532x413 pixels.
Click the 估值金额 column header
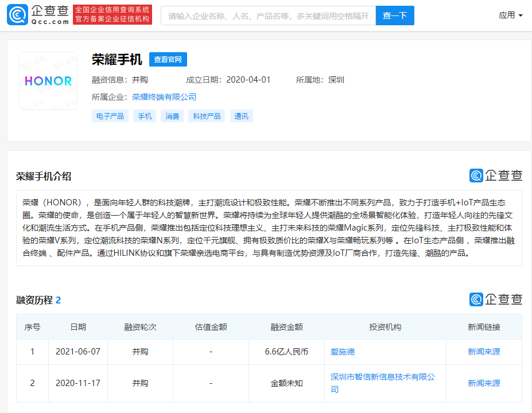tap(211, 327)
